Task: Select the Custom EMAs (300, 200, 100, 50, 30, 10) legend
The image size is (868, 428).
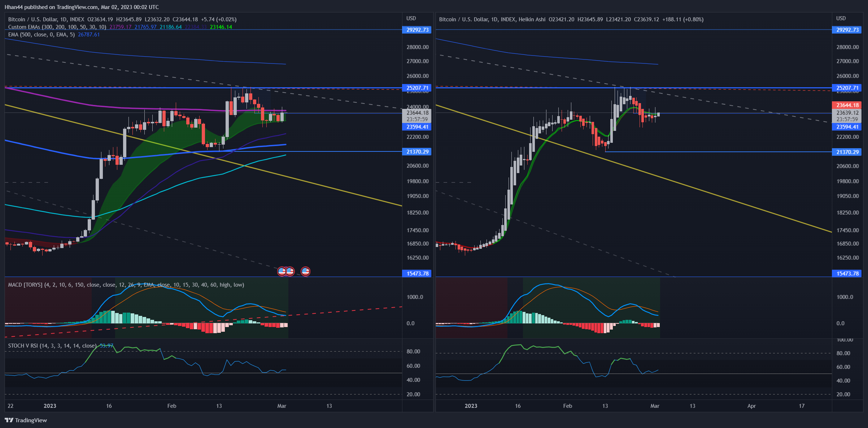Action: [57, 27]
